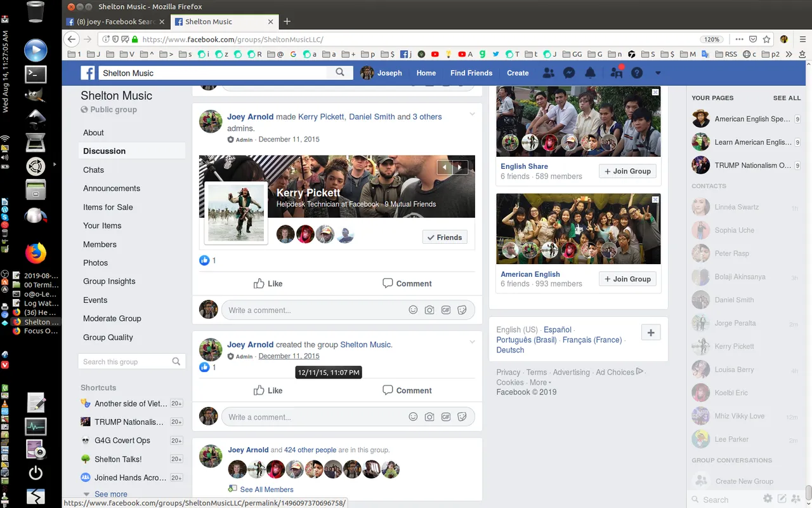Click the power icon in the dock
812x508 pixels.
click(36, 472)
